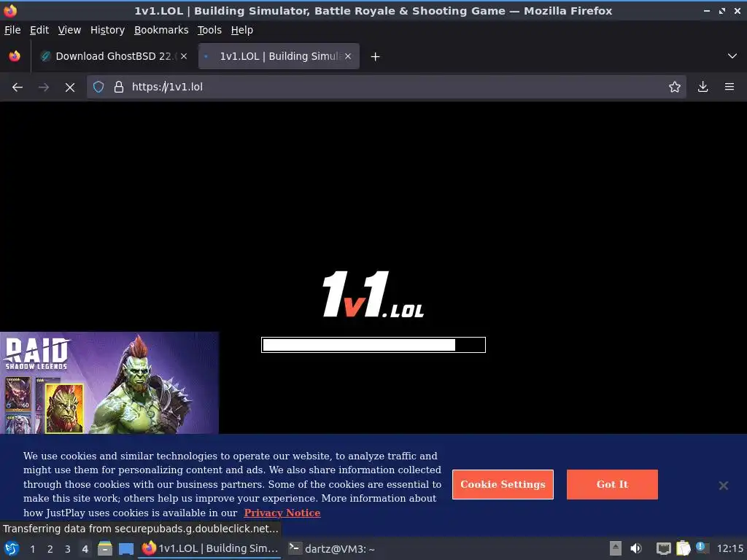Click the greyed forward arrow button
Viewport: 747px width, 560px height.
43,87
